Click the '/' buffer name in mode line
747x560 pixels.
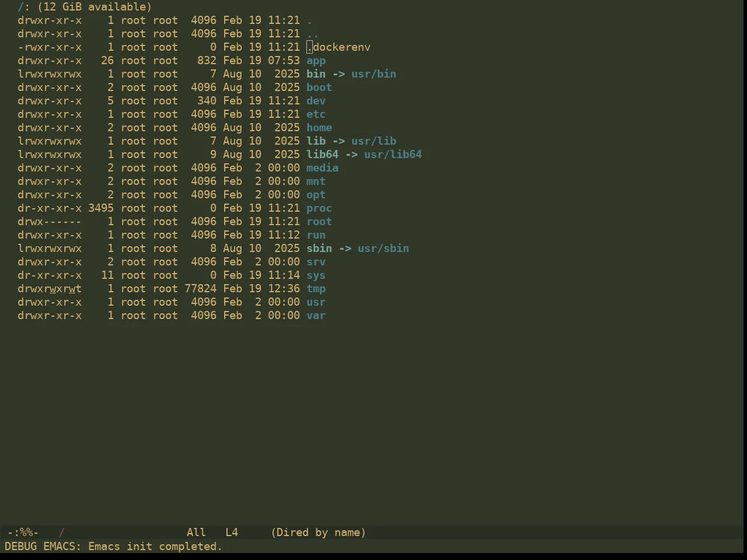click(x=61, y=533)
